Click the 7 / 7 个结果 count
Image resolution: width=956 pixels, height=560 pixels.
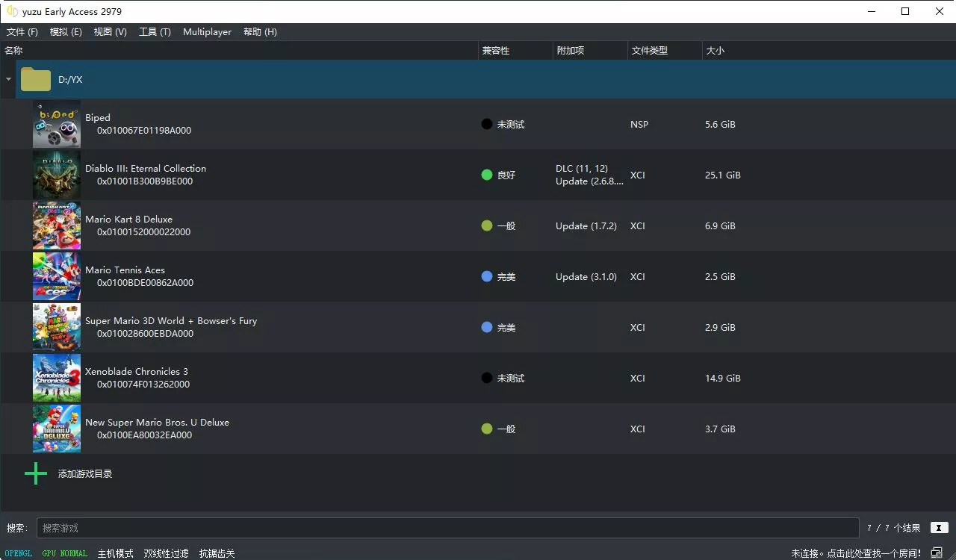894,528
